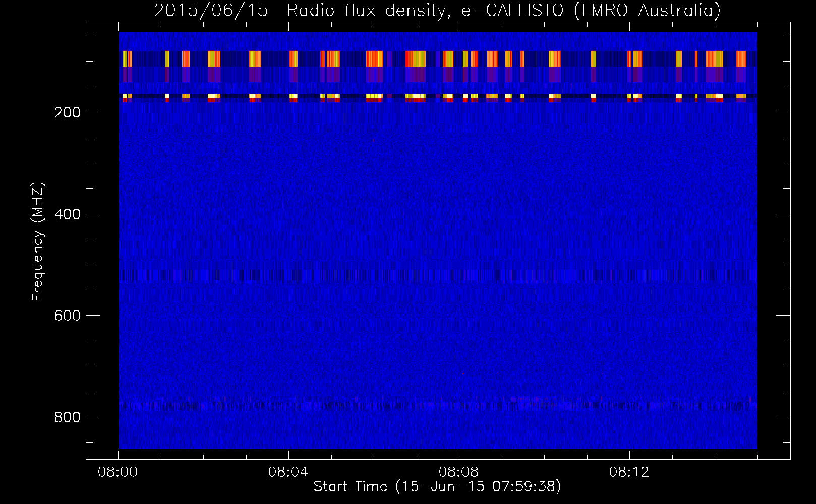Click the 08:04 time tick label

coord(288,472)
